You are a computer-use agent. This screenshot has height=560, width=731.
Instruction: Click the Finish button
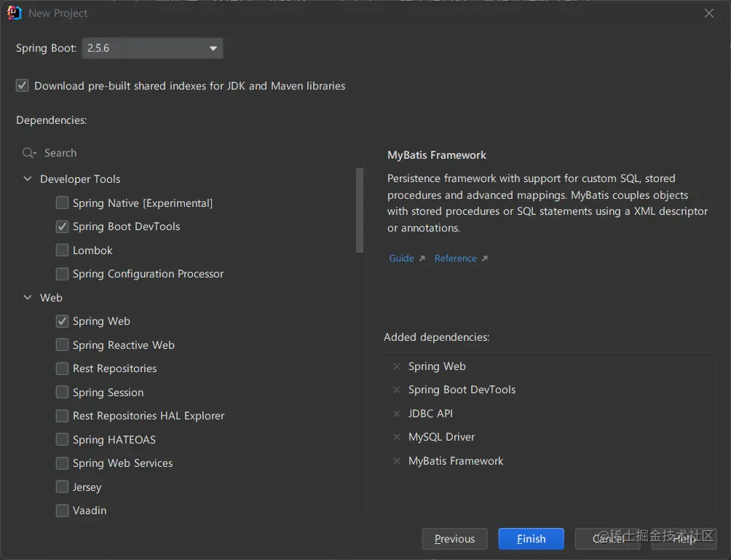531,539
